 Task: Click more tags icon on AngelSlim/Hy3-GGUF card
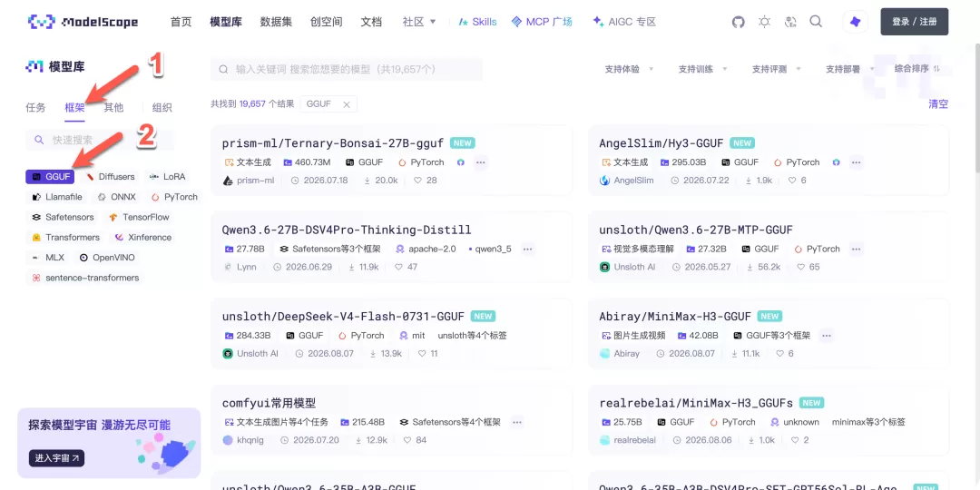pyautogui.click(x=857, y=162)
